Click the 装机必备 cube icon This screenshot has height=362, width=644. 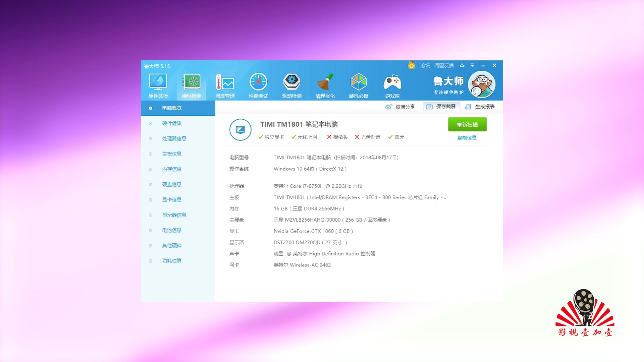tap(359, 82)
